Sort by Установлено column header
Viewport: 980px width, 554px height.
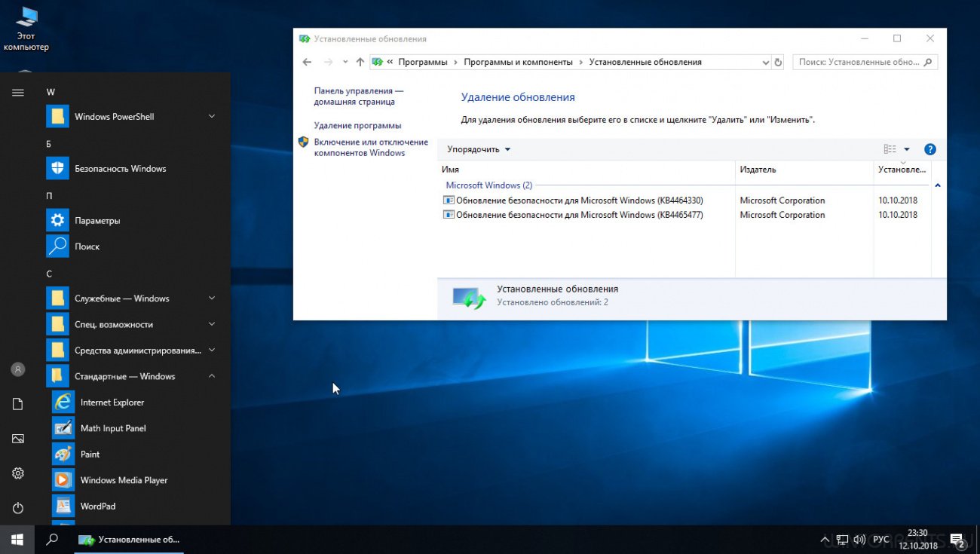tap(902, 170)
